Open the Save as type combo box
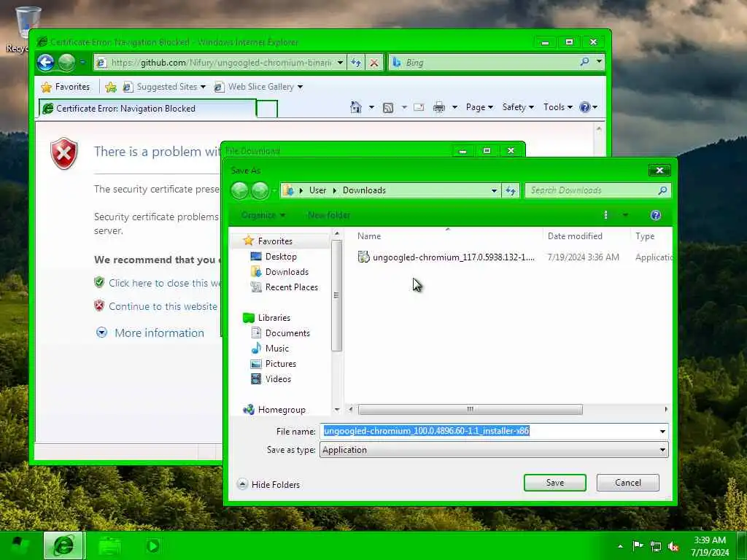Image resolution: width=747 pixels, height=560 pixels. point(494,450)
